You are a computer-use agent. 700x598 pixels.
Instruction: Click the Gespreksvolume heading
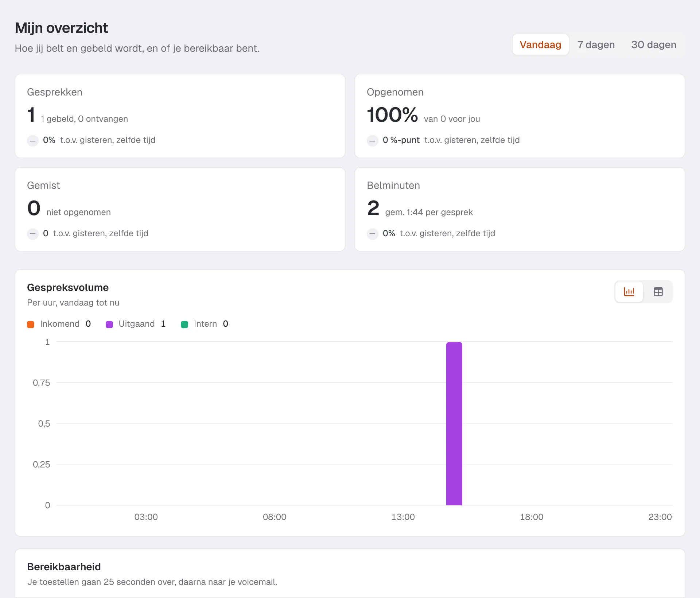pyautogui.click(x=68, y=287)
